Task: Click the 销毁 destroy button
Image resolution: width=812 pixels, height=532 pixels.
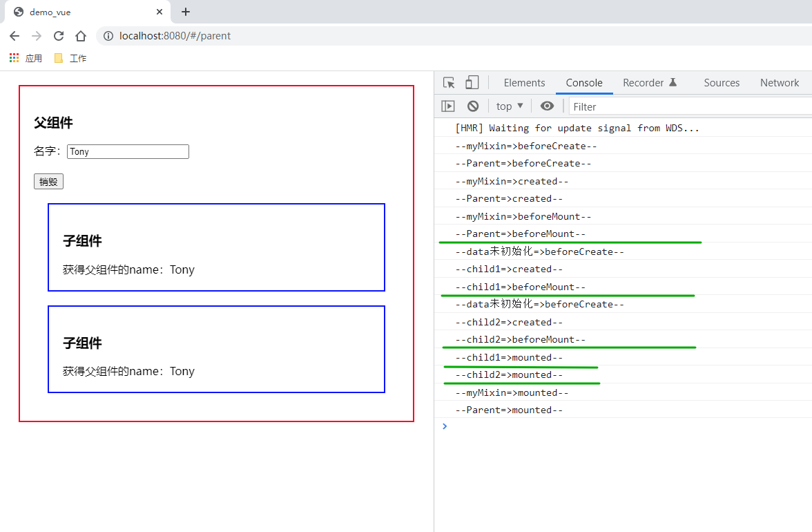Action: click(48, 181)
